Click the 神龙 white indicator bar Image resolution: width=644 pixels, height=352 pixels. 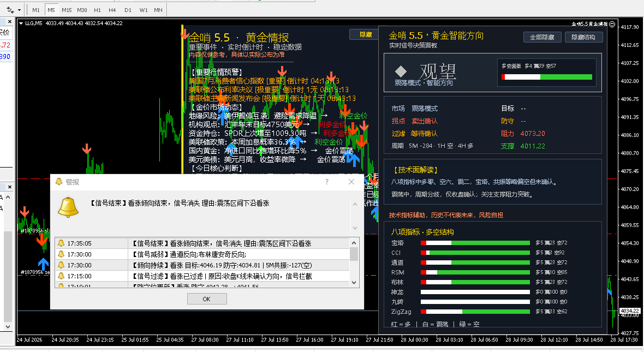[475, 292]
